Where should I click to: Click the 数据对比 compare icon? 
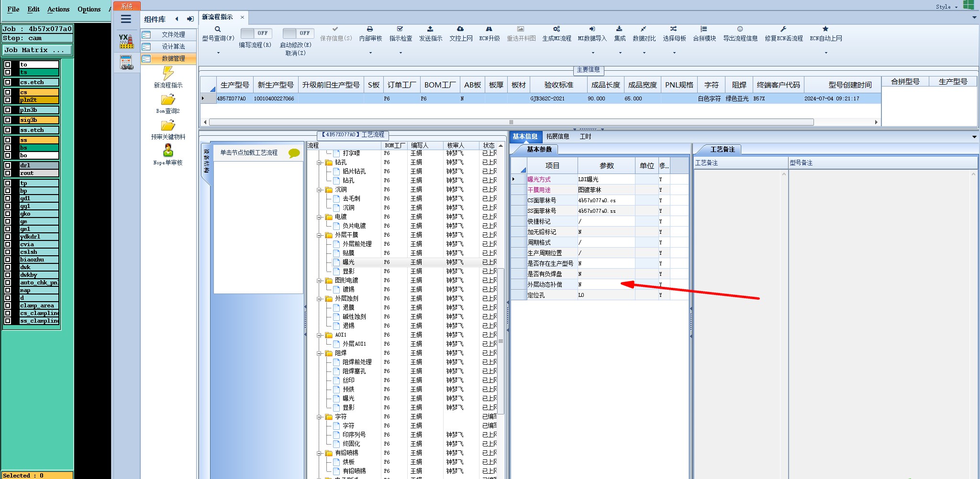[x=644, y=29]
